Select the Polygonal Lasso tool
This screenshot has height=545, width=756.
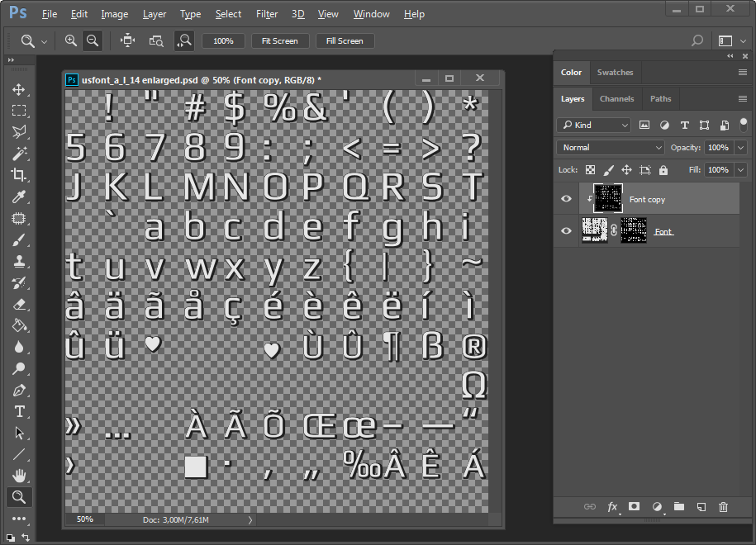[x=19, y=131]
